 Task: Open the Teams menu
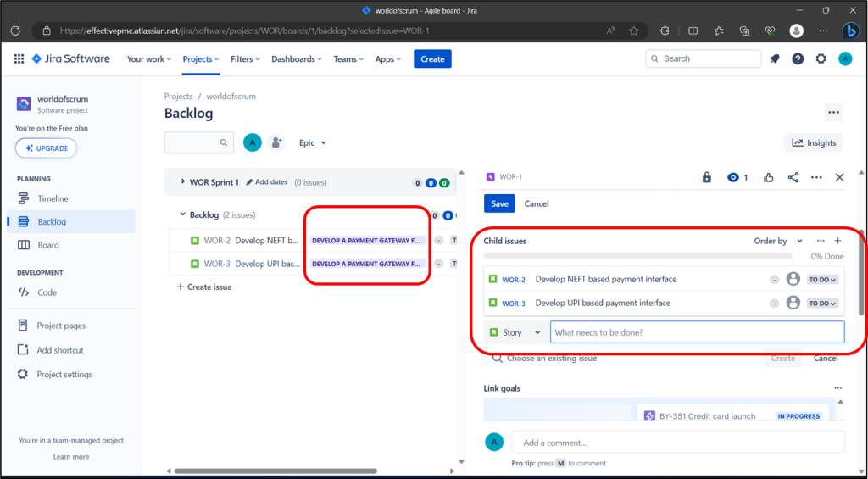(x=348, y=58)
